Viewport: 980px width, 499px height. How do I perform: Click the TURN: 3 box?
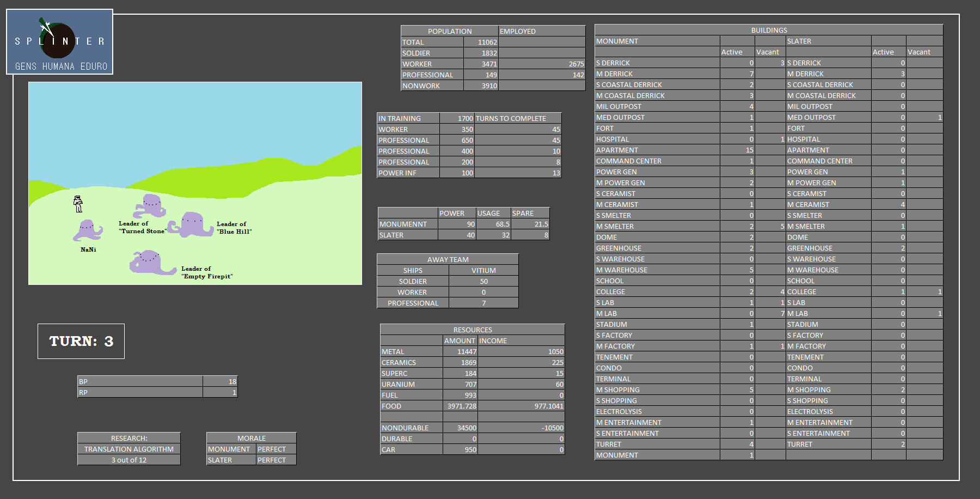coord(81,342)
